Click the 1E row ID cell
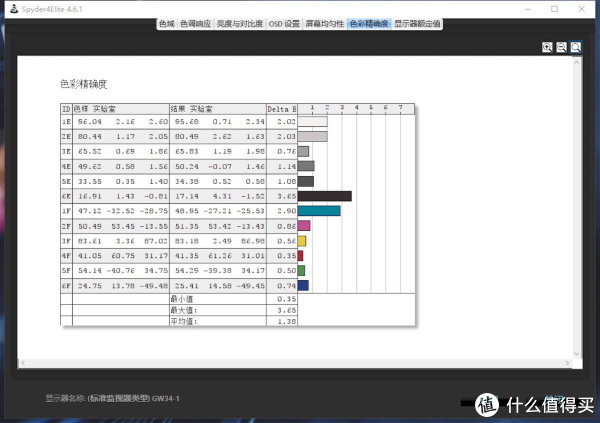Viewport: 600px width, 423px height. tap(66, 122)
